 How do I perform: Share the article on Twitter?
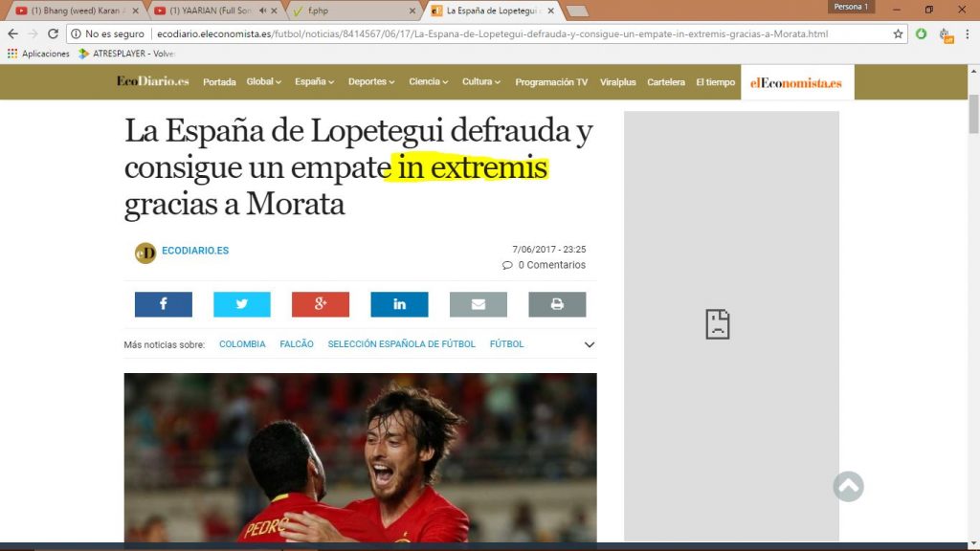(241, 303)
